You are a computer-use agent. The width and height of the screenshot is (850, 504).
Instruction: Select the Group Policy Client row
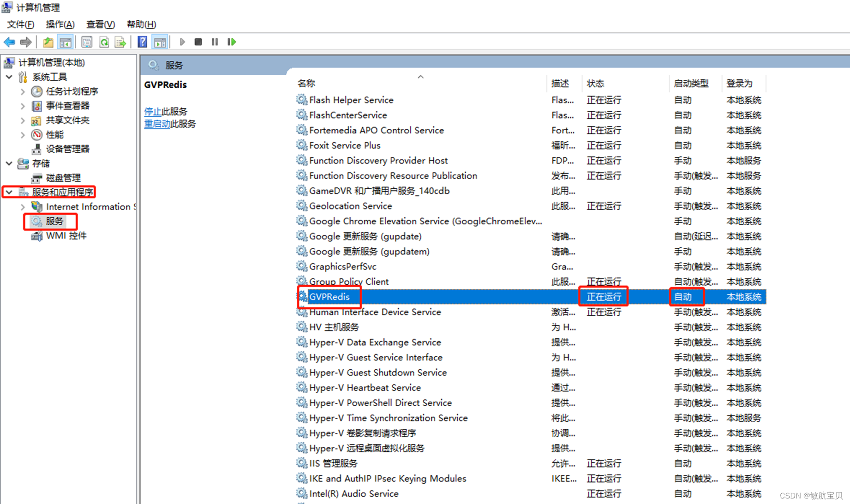(x=531, y=282)
